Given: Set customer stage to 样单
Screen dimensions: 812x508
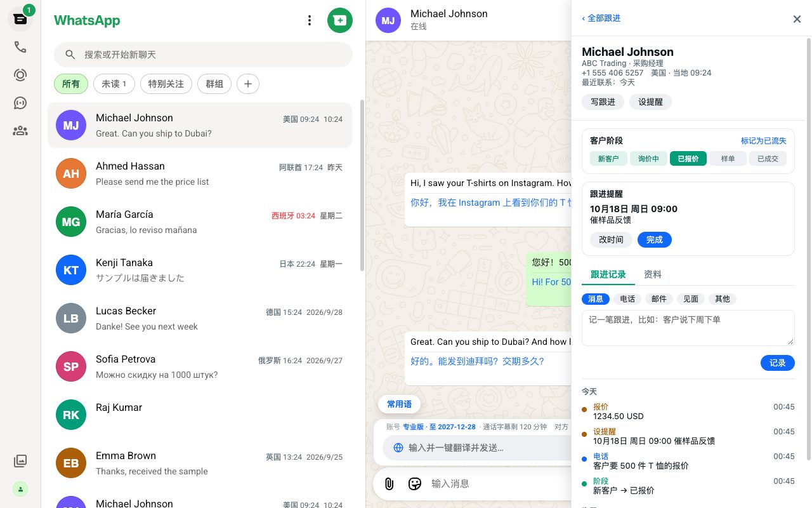Looking at the screenshot, I should tap(728, 159).
